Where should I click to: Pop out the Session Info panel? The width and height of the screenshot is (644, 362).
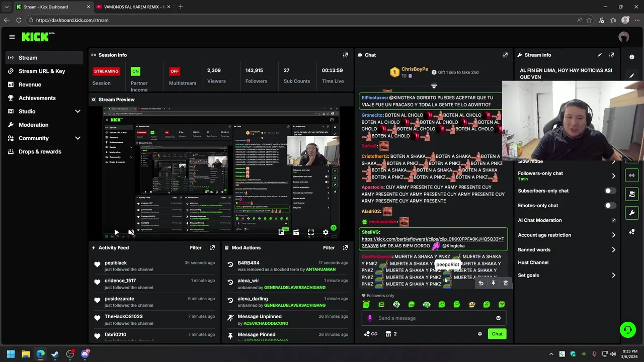pos(345,55)
